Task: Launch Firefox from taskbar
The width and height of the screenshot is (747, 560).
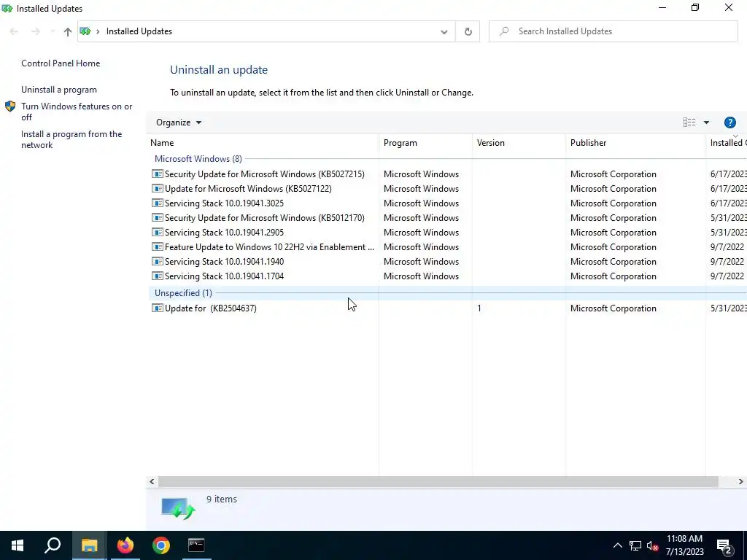Action: click(x=125, y=545)
